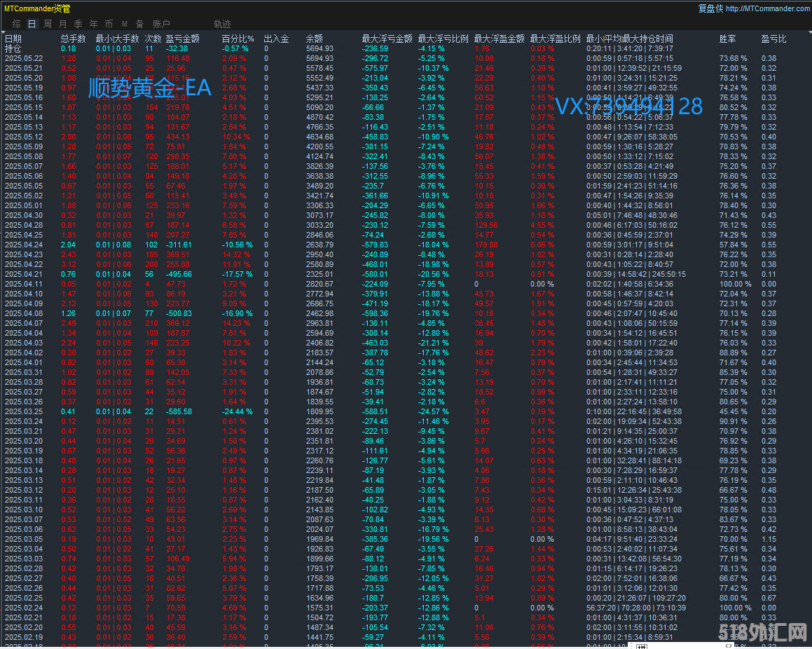The width and height of the screenshot is (812, 649).
Task: Click the 复盘侠 link
Action: tap(710, 8)
